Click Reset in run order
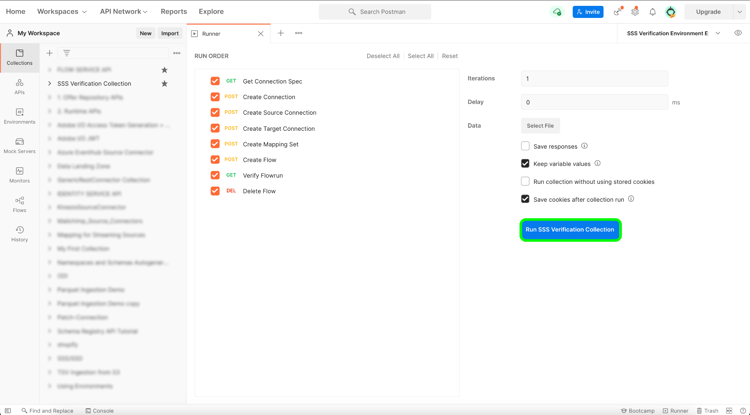 [x=450, y=56]
